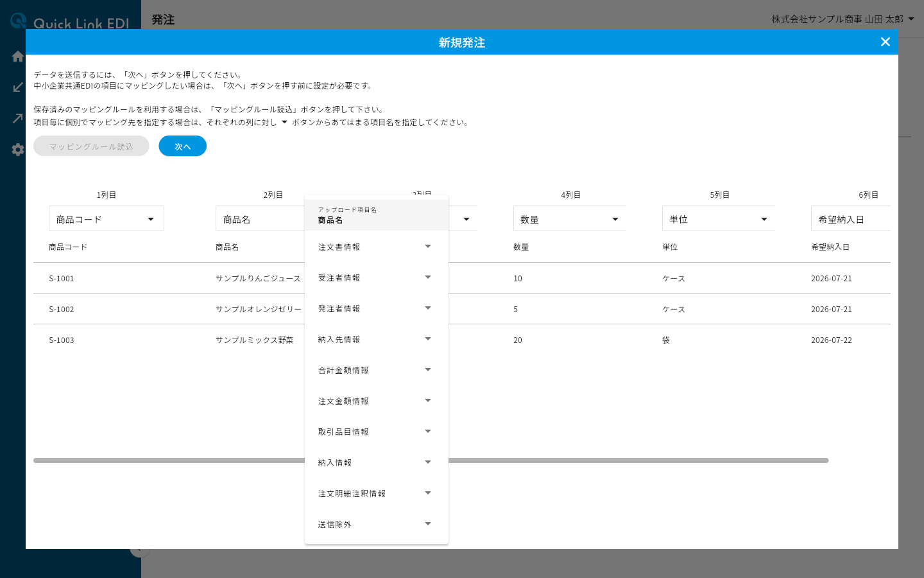924x578 pixels.
Task: Click cell S-1002
Action: (62, 310)
